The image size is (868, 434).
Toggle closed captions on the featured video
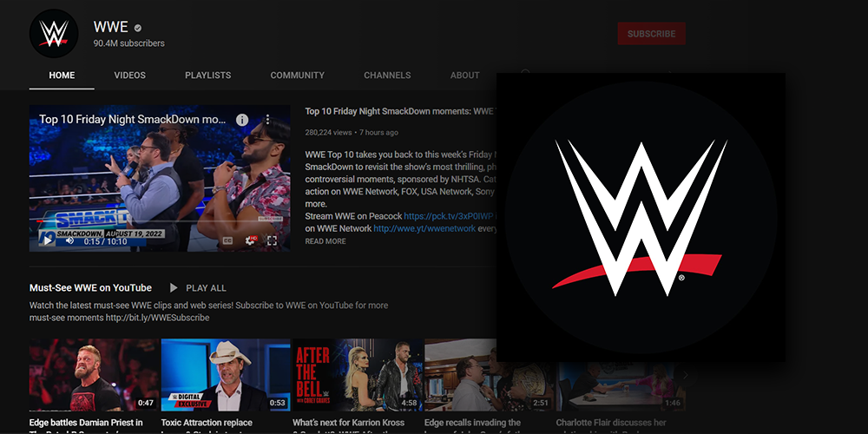click(227, 240)
